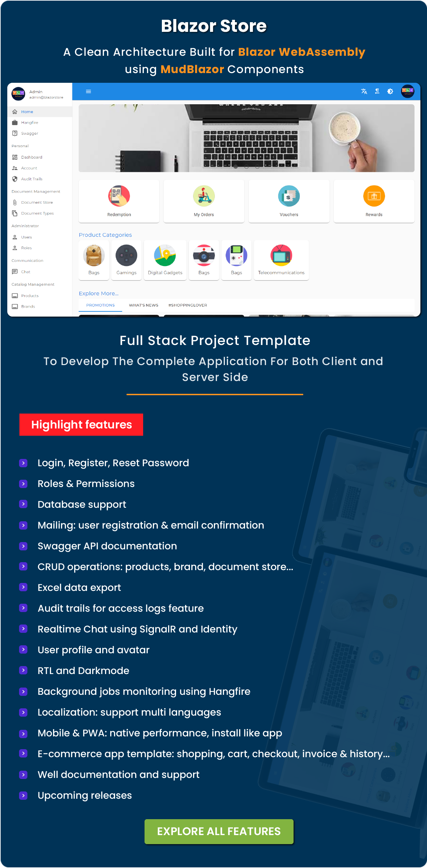The height and width of the screenshot is (868, 427).
Task: Select the second carousel indicator dot
Action: [x=246, y=167]
